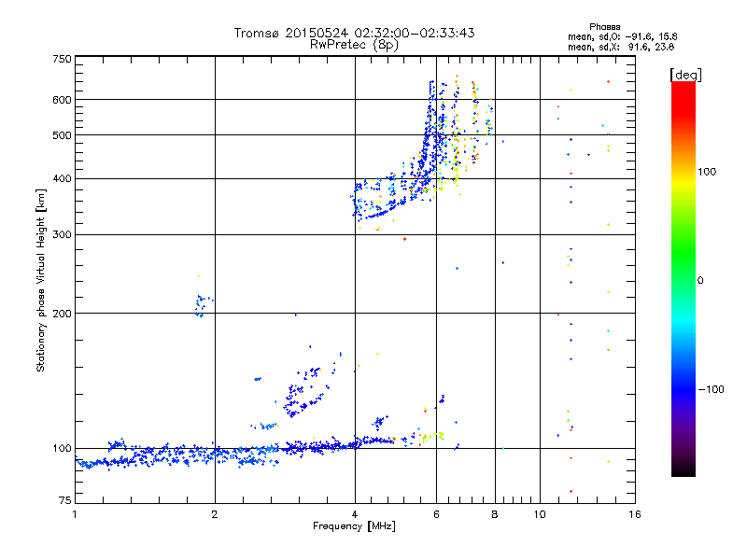Screen dimensions: 747x560
Task: Click the y-axis tick label '500'
Action: point(62,135)
